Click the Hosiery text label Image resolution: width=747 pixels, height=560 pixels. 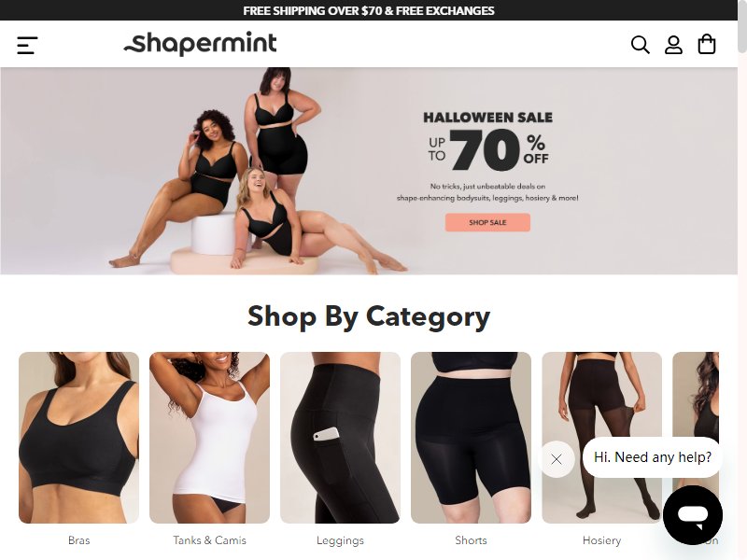[x=601, y=540]
